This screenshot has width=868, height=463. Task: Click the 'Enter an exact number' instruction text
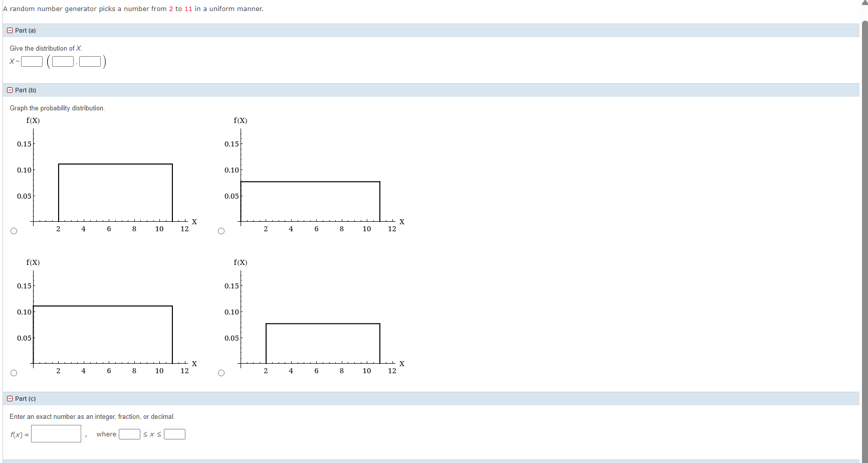[x=92, y=417]
